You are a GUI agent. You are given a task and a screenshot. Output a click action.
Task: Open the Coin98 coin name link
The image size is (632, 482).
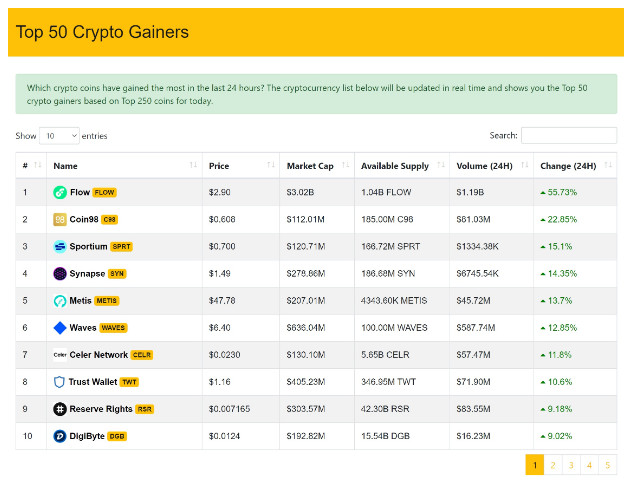pyautogui.click(x=84, y=219)
